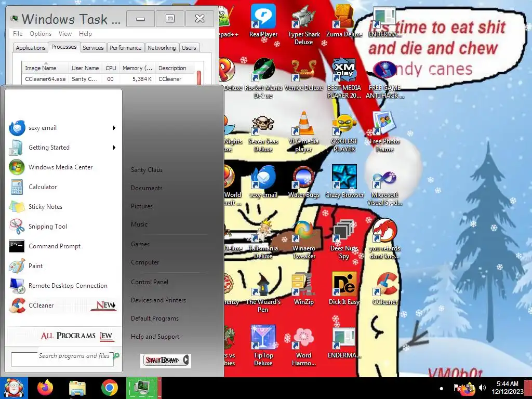Open the Free Photo Frame shortcut

[x=384, y=132]
